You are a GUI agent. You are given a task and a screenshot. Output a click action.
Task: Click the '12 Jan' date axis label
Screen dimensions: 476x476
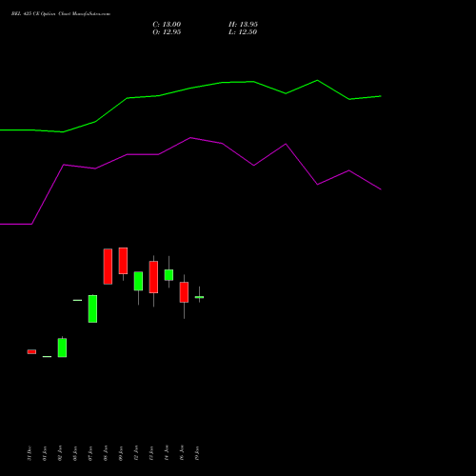pyautogui.click(x=136, y=453)
